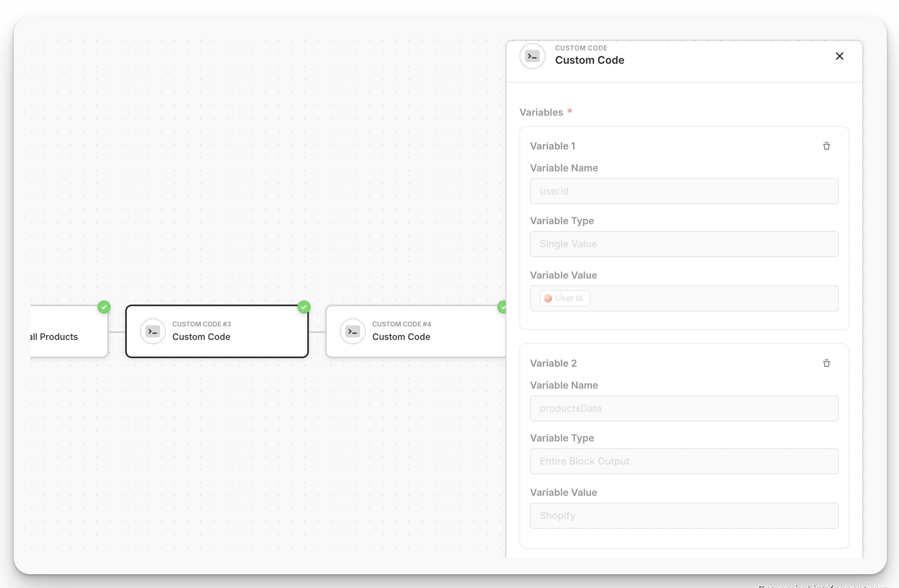Click the productsData variable name field
This screenshot has width=899, height=588.
coord(684,409)
